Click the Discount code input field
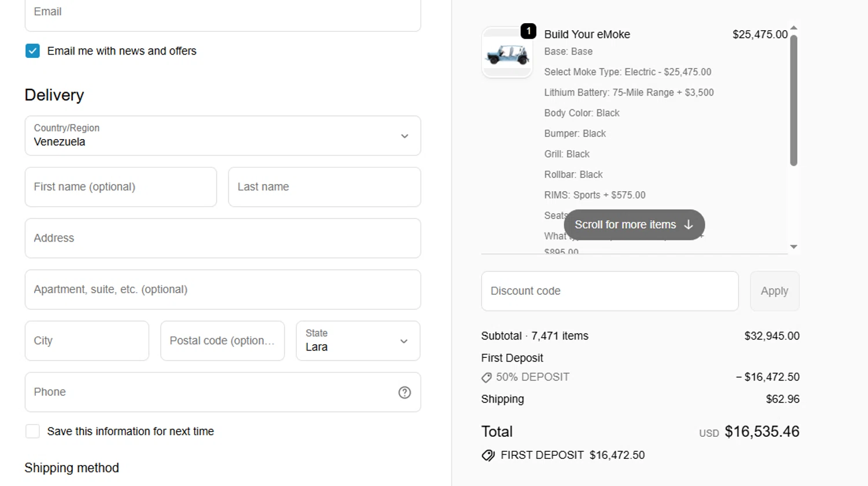Image resolution: width=868 pixels, height=486 pixels. pos(610,291)
